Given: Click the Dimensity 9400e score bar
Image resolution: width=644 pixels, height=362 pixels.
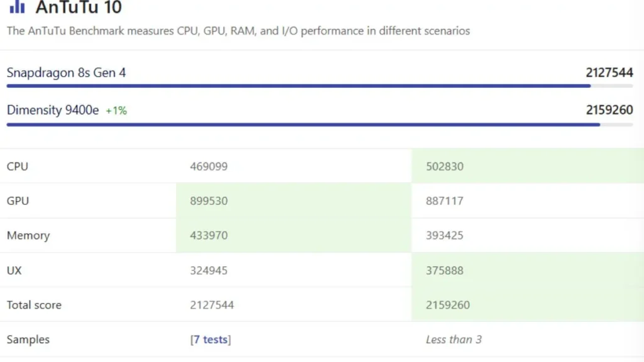Looking at the screenshot, I should tap(319, 124).
